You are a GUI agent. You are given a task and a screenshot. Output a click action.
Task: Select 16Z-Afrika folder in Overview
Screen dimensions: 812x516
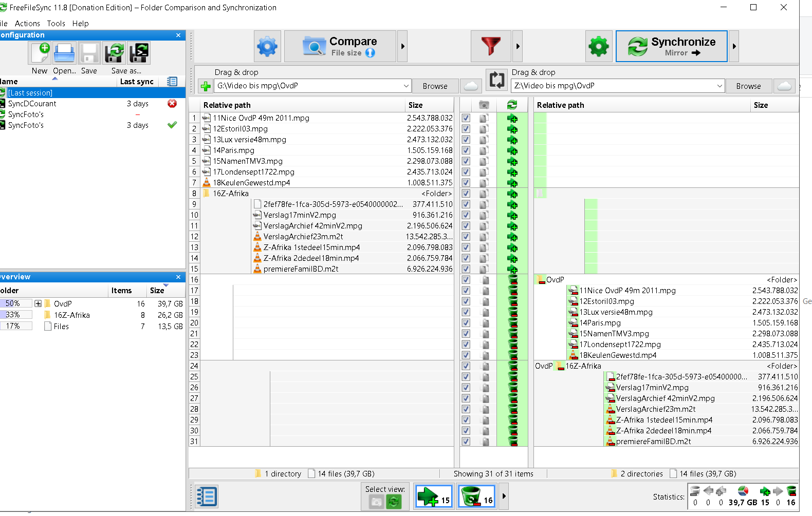71,315
